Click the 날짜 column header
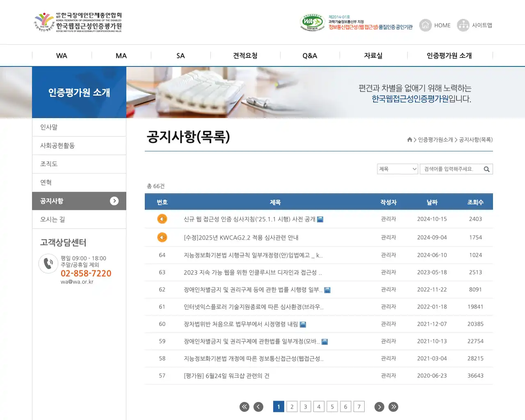 click(432, 202)
